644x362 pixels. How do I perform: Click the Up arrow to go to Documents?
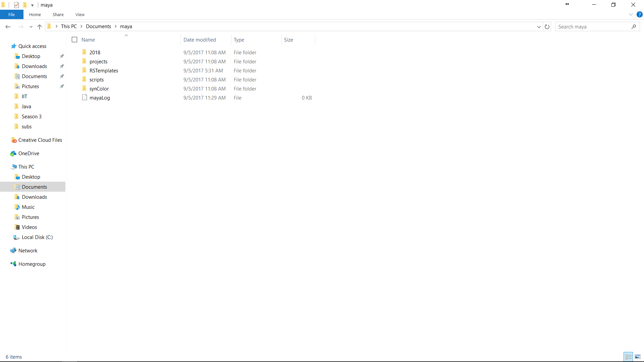coord(39,27)
